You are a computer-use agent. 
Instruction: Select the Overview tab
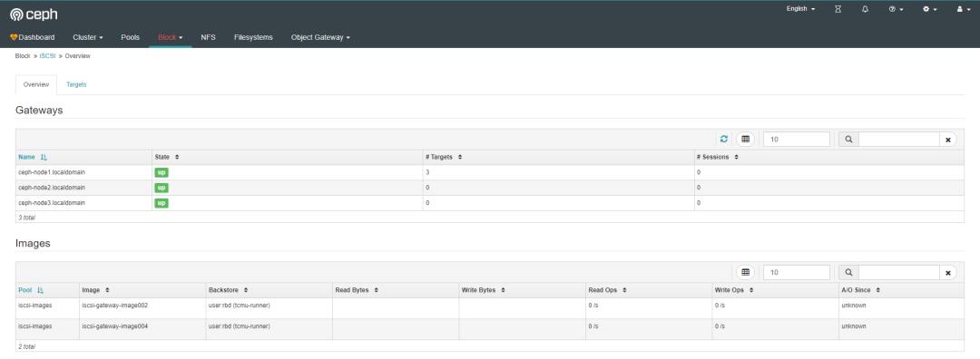click(x=35, y=84)
